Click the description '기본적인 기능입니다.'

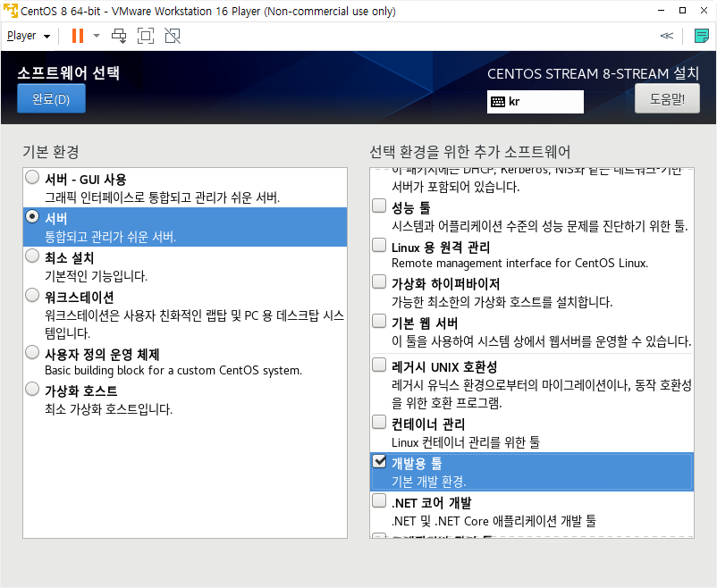(96, 276)
